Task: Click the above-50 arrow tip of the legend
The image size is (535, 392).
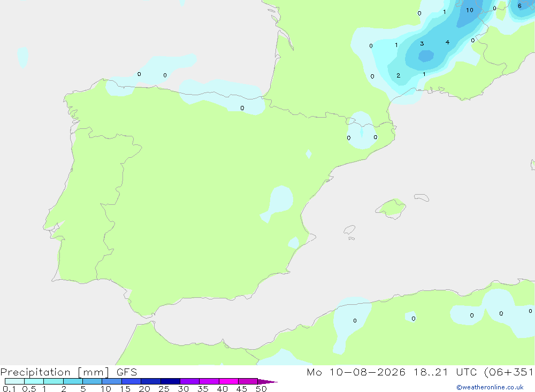Action: point(267,382)
